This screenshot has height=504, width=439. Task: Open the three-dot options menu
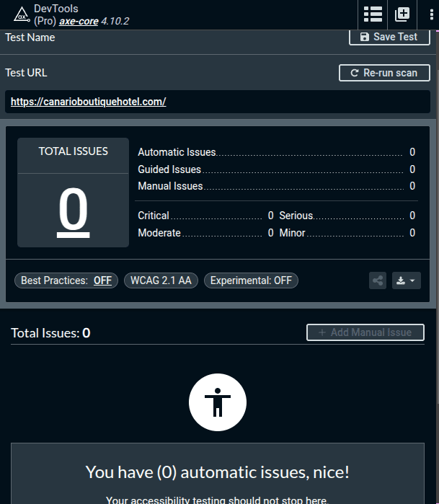point(431,14)
